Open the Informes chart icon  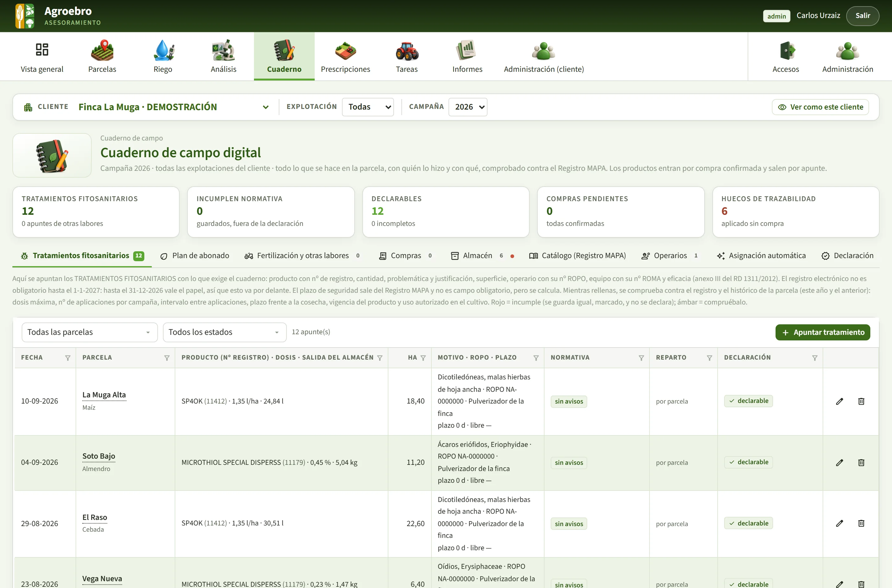[467, 50]
